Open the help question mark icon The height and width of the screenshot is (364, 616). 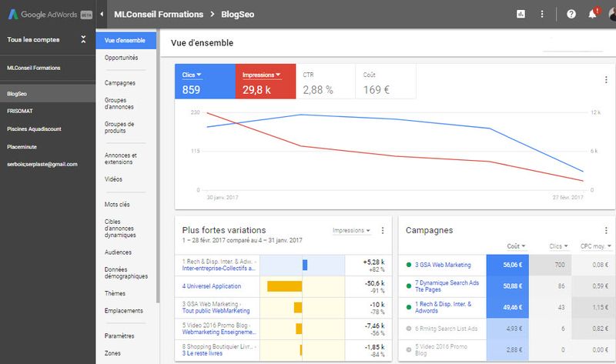tap(571, 14)
